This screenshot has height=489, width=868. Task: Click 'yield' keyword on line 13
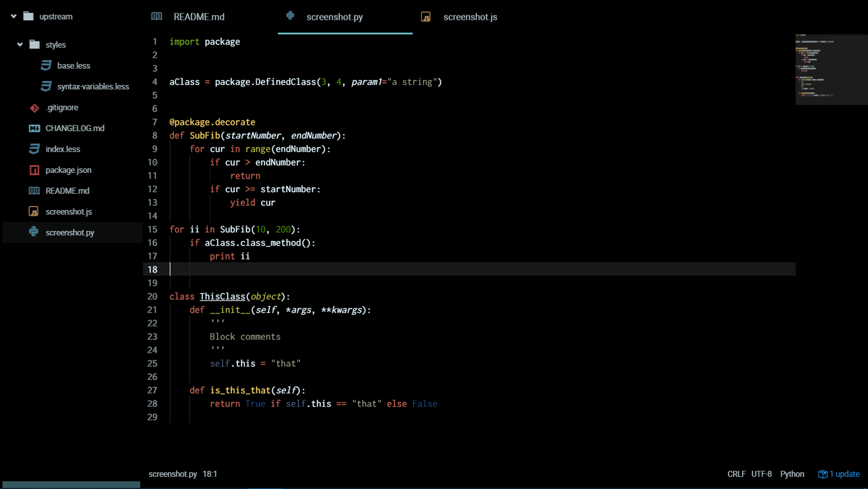click(x=243, y=203)
